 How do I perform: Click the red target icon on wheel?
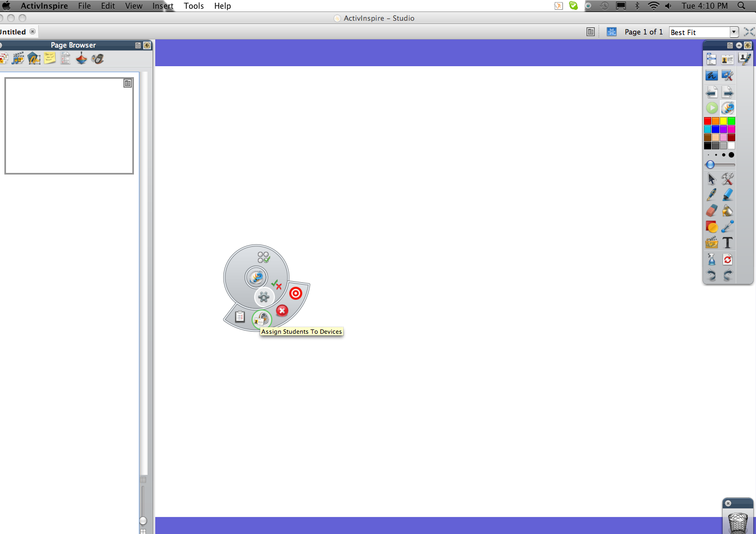296,293
